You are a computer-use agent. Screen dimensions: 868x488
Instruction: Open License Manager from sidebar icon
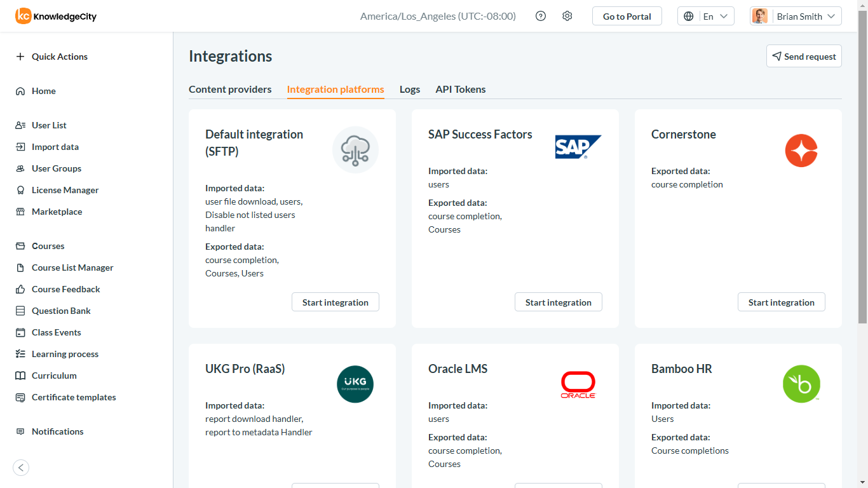coord(20,190)
